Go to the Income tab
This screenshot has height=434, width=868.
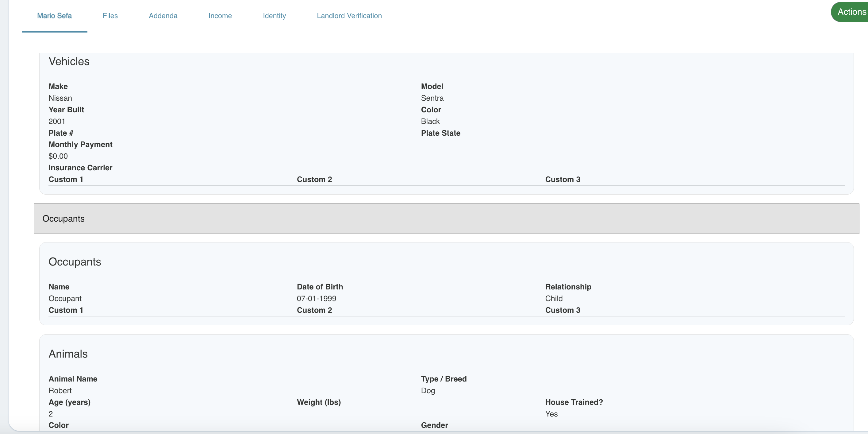[220, 16]
